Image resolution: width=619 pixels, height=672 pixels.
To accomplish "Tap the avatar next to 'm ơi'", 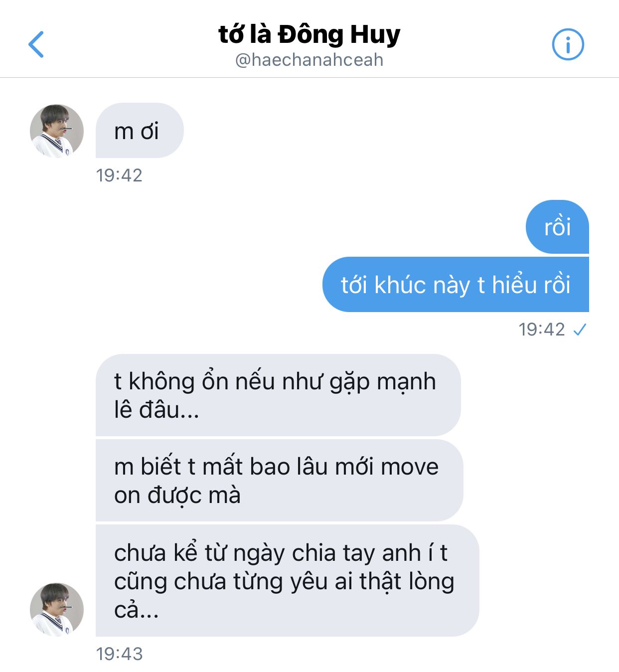I will 57,131.
